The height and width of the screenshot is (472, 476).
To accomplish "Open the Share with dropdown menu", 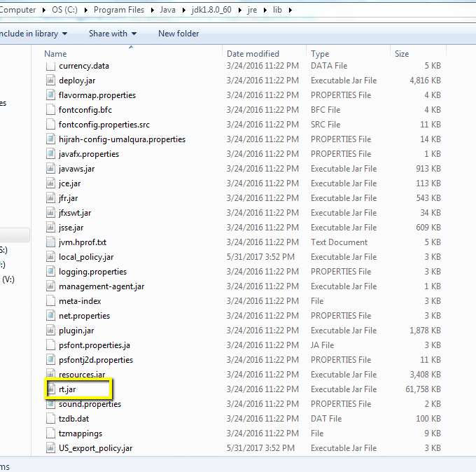I will (x=112, y=34).
